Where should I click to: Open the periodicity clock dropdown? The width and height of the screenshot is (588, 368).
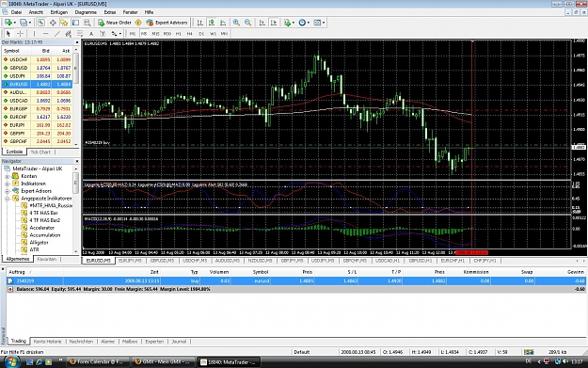click(304, 23)
